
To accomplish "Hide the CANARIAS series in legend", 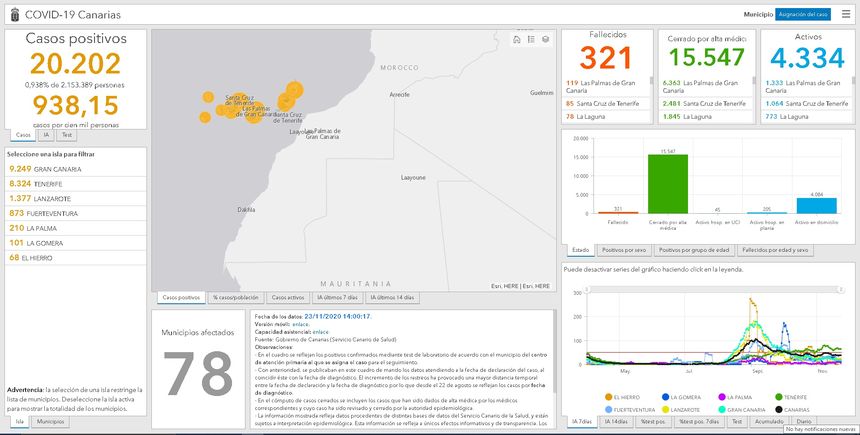I will (x=794, y=409).
